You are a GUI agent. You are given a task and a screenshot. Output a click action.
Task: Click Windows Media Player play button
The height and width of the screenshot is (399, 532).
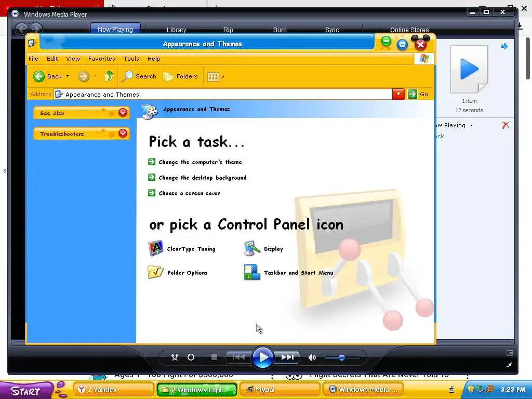tap(262, 357)
